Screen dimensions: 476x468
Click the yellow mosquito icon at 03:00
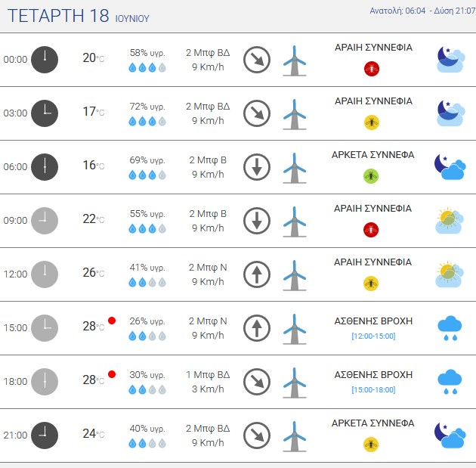(x=372, y=122)
